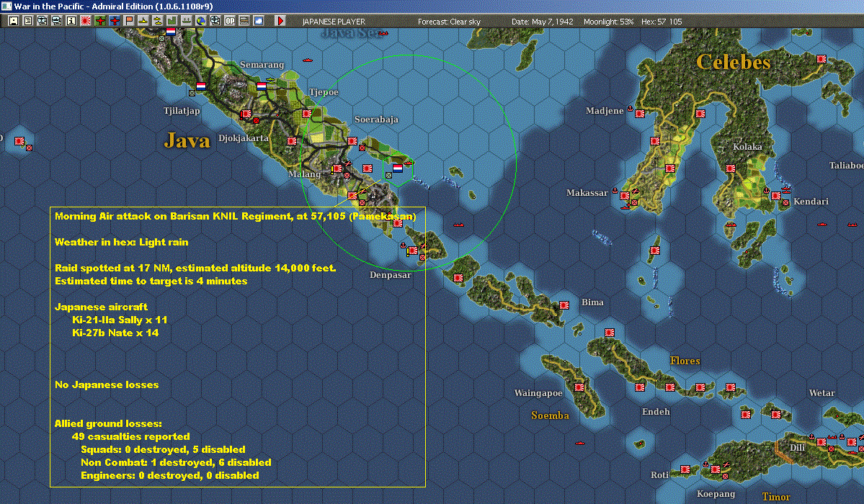Select the Japanese base marker at Koepang
Screen dimensions: 864x504
[716, 469]
